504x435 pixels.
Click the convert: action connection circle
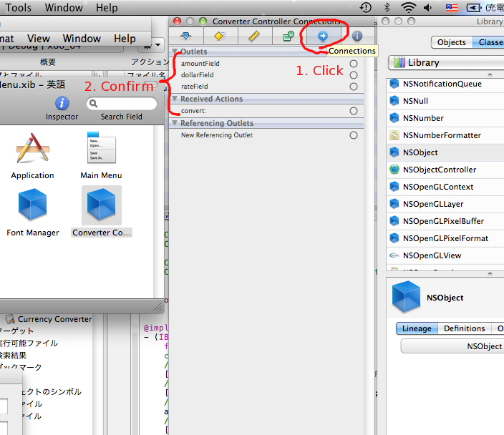[x=354, y=111]
